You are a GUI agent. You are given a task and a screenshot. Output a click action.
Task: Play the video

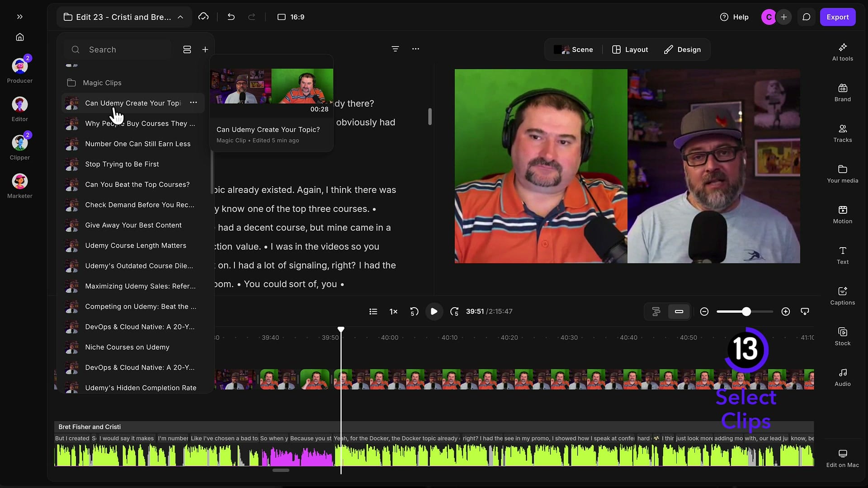point(434,311)
